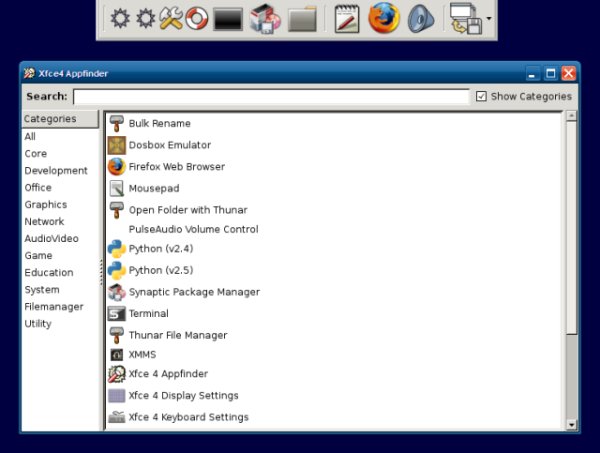Viewport: 600px width, 453px height.
Task: Click the Xfce 4 Appfinder list icon
Action: click(x=117, y=374)
